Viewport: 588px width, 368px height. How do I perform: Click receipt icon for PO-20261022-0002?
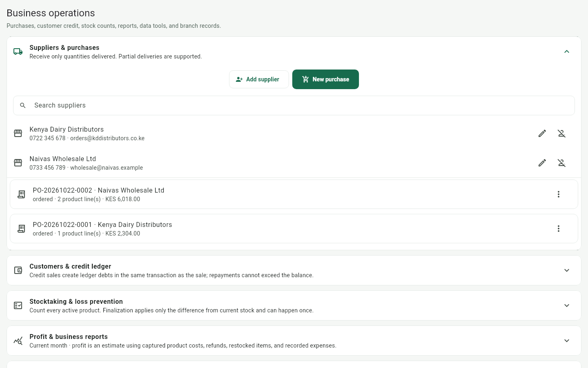pos(21,194)
